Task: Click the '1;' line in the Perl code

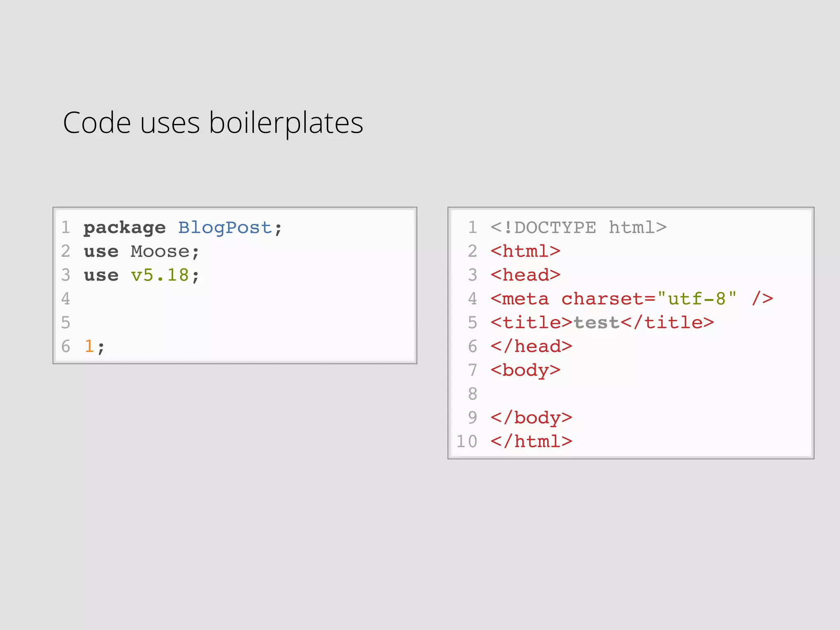Action: 95,347
